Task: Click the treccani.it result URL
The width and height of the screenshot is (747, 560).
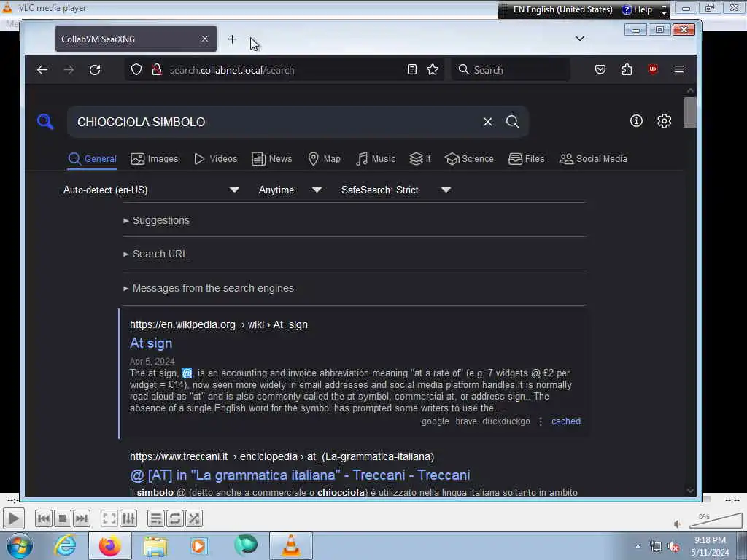Action: [282, 456]
